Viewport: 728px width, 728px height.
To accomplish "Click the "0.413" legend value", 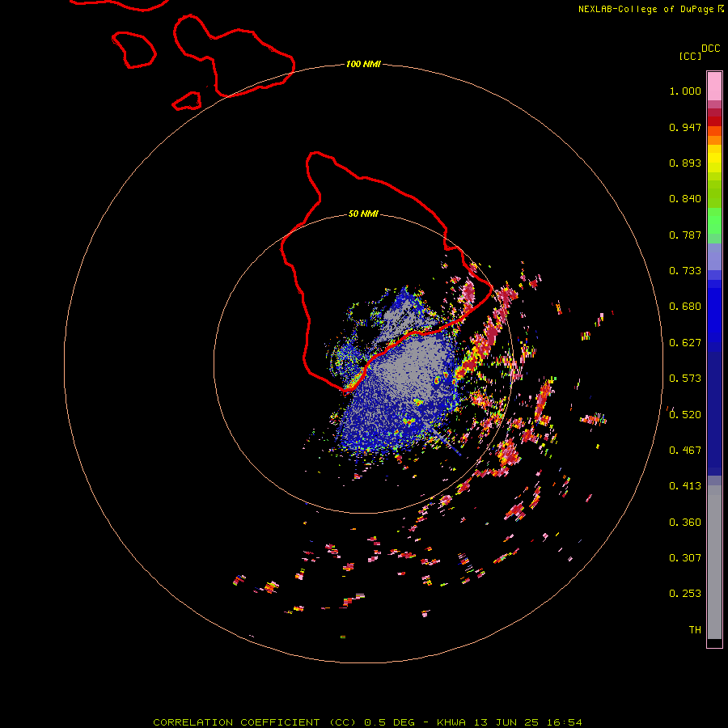I will pos(685,486).
